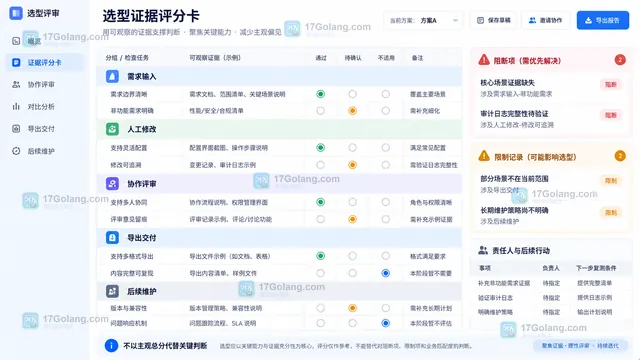The image size is (640, 360).
Task: Click the blue info icon in the bottom banner
Action: [x=111, y=346]
